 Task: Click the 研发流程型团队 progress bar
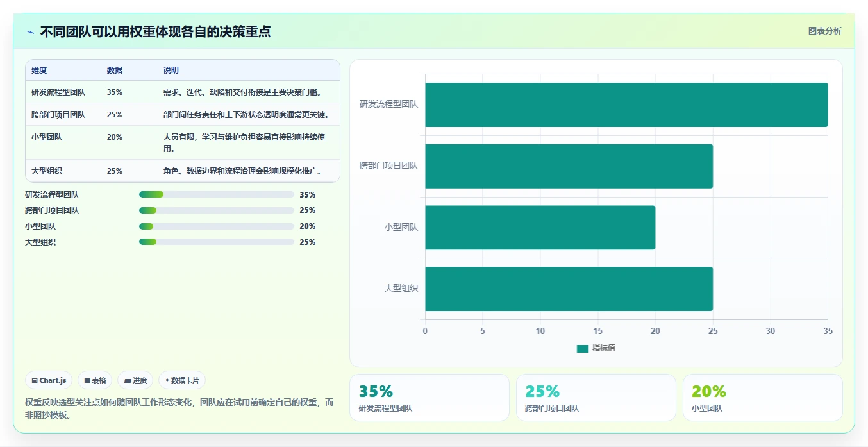coord(216,194)
